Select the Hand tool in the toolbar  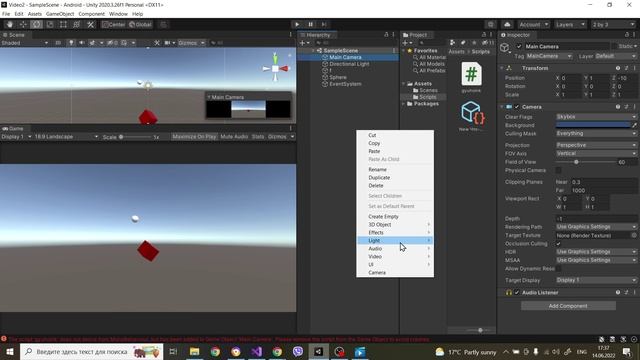(9, 24)
